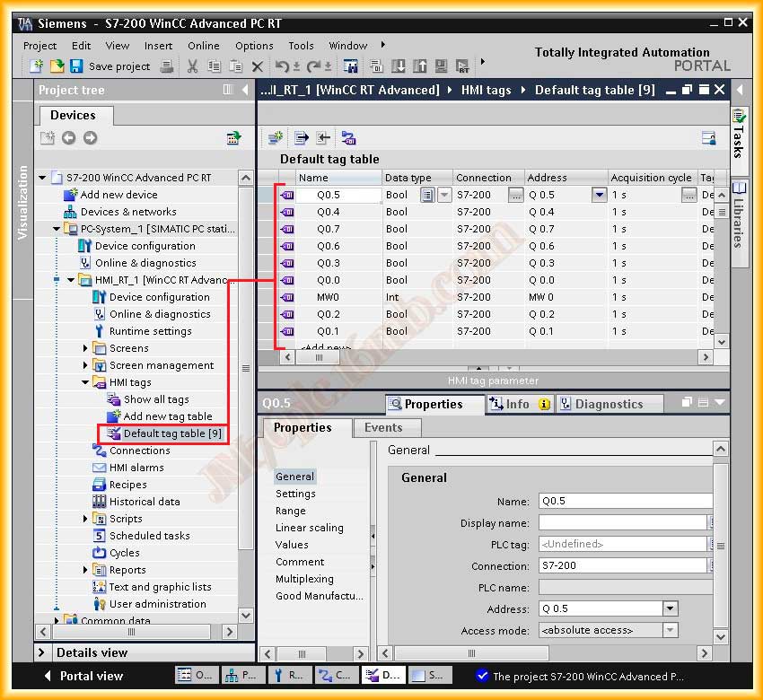Open the Access mode dropdown
This screenshot has width=763, height=700.
click(670, 630)
